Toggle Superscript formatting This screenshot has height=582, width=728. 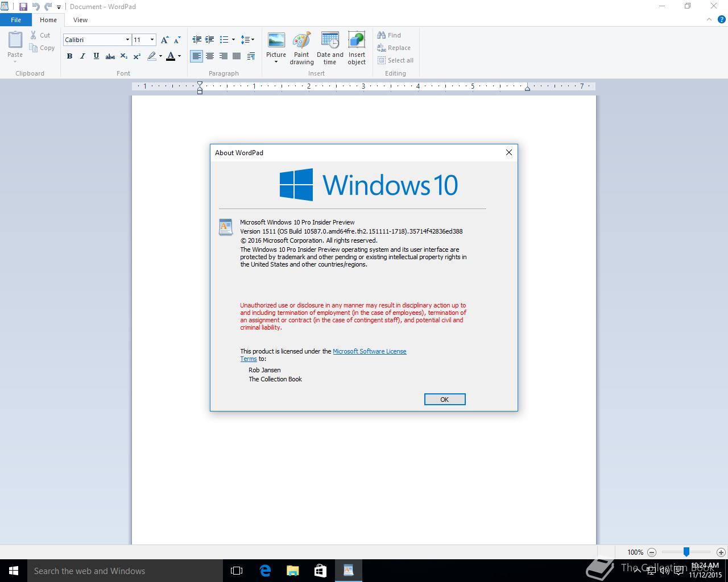pos(137,56)
